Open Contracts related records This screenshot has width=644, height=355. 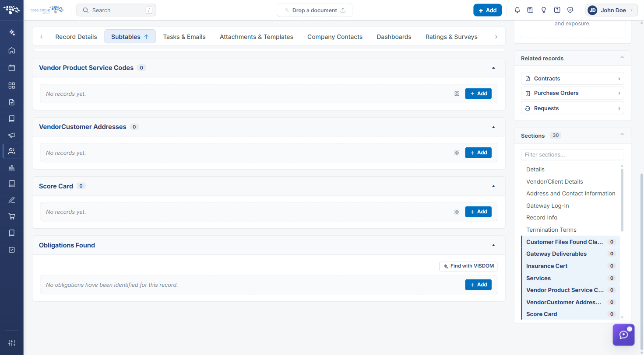click(572, 79)
